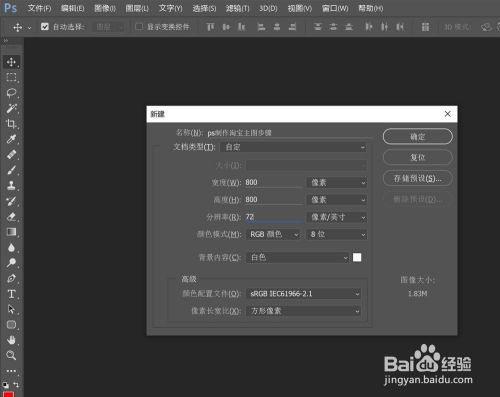Select the Blur tool
Screen dimensions: 500x397
(11, 248)
